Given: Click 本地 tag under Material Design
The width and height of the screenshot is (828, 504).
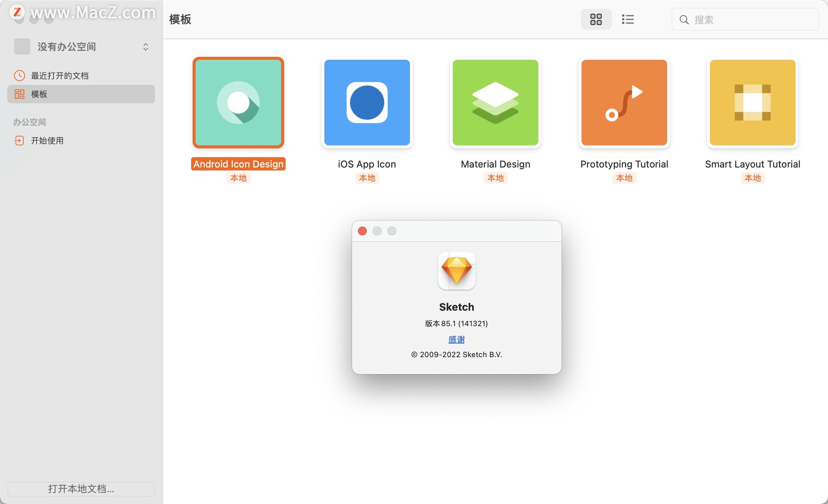Looking at the screenshot, I should (x=496, y=178).
